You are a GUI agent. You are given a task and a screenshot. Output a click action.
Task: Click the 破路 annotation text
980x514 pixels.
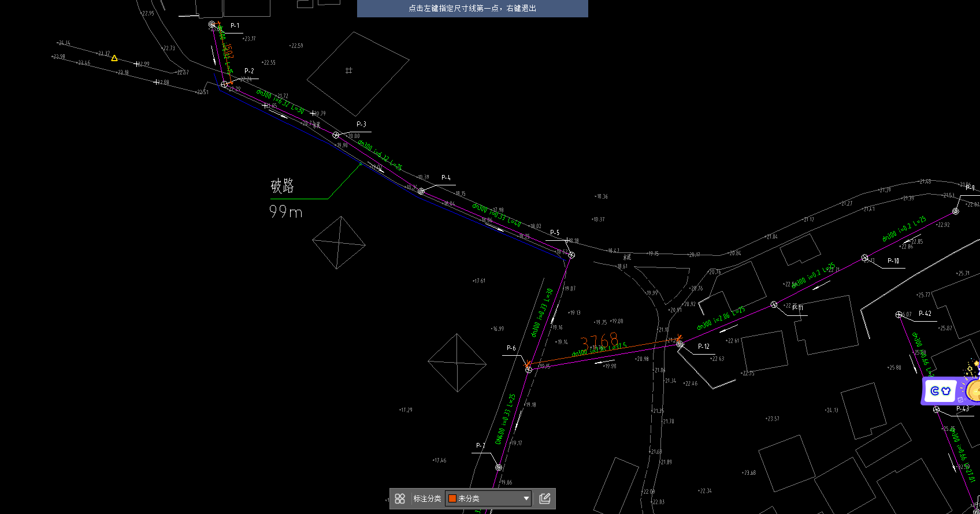[x=283, y=186]
